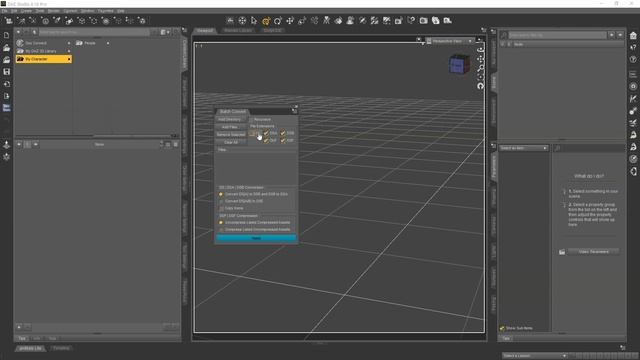Switch to the Viewport tab

point(205,31)
